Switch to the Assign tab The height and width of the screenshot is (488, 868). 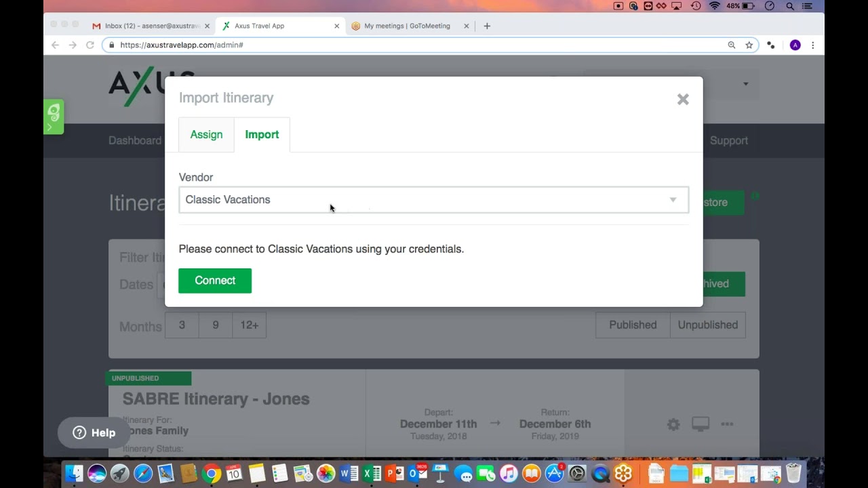click(x=206, y=134)
